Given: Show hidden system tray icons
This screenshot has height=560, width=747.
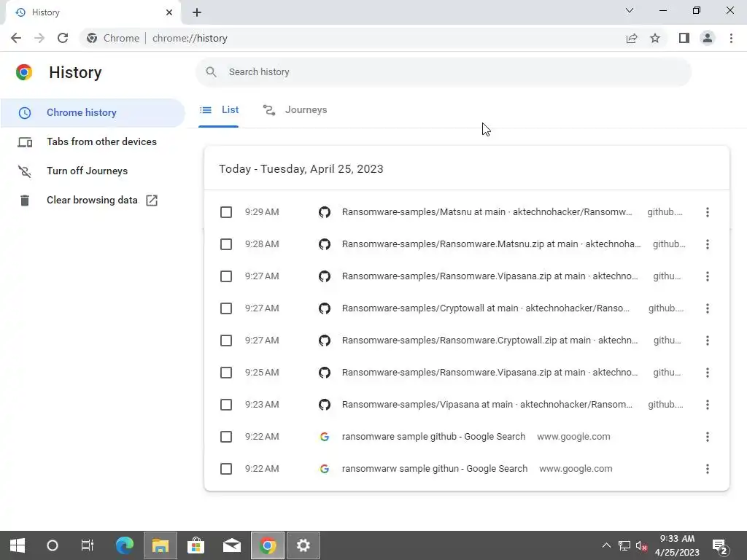Looking at the screenshot, I should pyautogui.click(x=606, y=545).
